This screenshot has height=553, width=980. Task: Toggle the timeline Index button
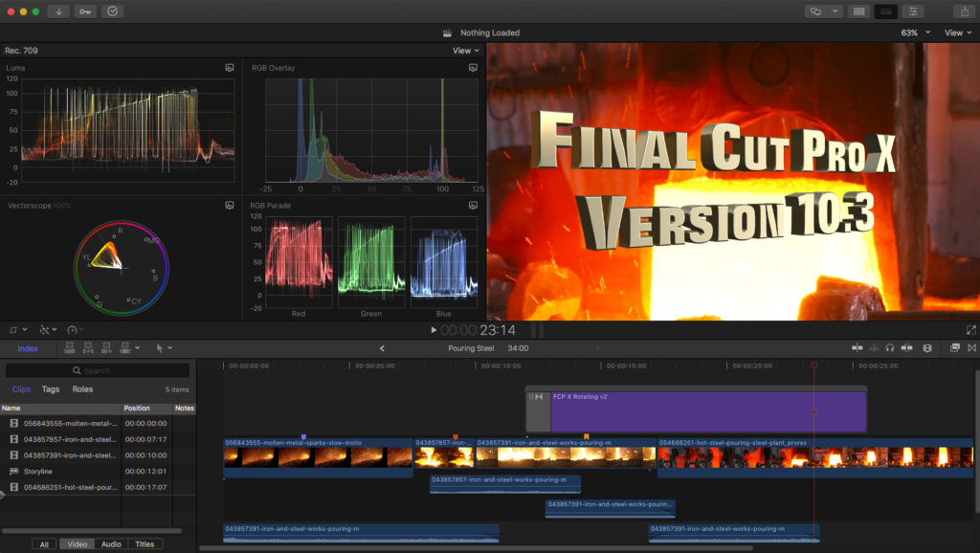tap(28, 348)
